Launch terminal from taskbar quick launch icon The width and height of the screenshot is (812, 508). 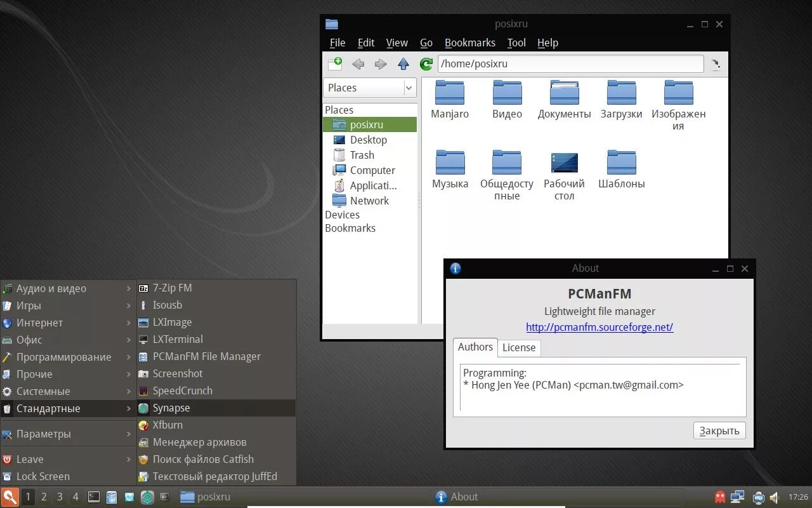94,497
